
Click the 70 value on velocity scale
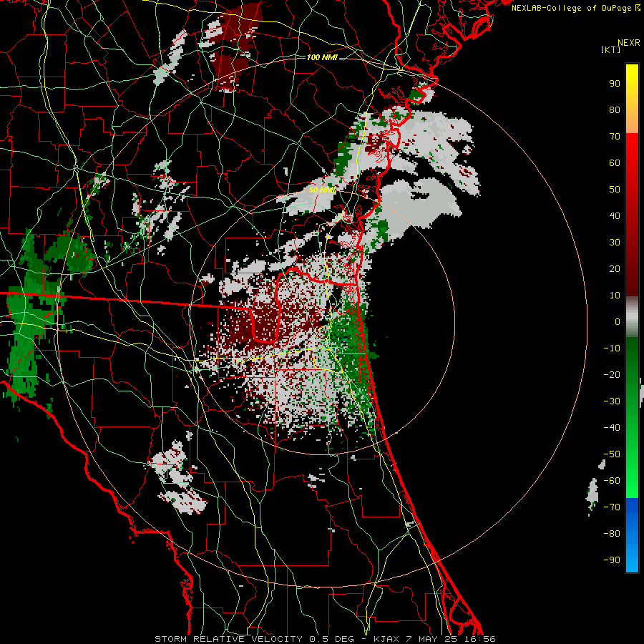click(615, 137)
